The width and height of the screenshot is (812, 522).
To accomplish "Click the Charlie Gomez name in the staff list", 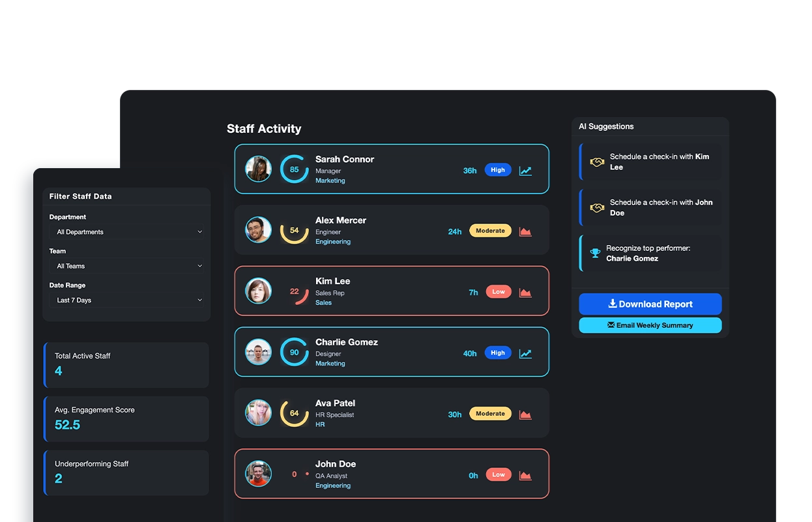I will [347, 342].
